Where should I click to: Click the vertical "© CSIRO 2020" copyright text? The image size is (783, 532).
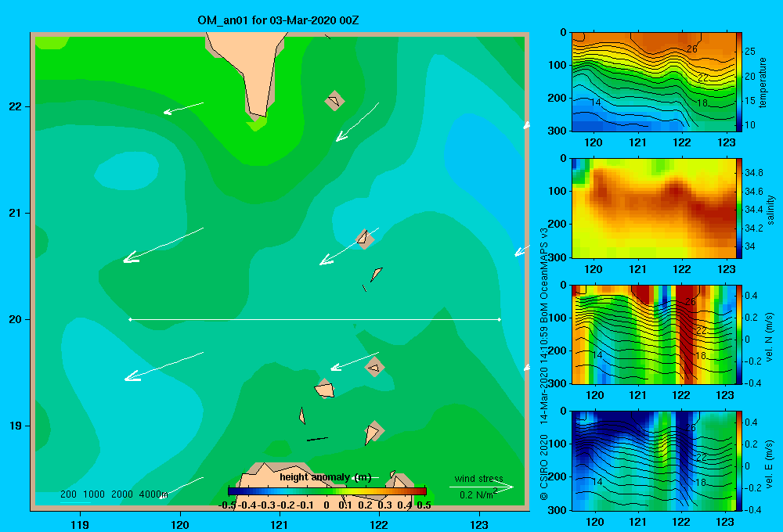[x=544, y=467]
